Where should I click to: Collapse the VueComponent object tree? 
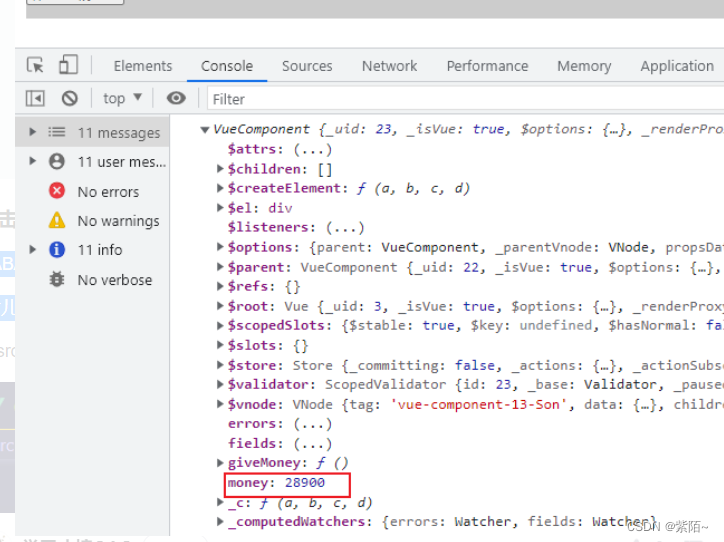click(x=205, y=129)
